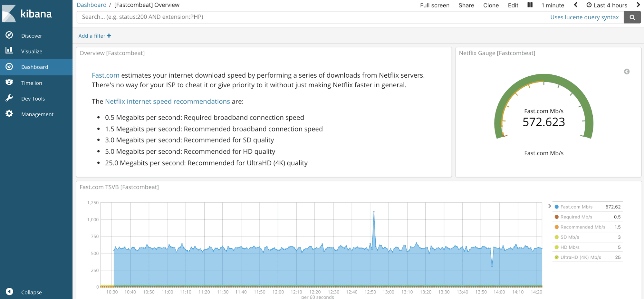Open the 1 minute refresh interval picker
This screenshot has height=299, width=644.
[x=553, y=5]
